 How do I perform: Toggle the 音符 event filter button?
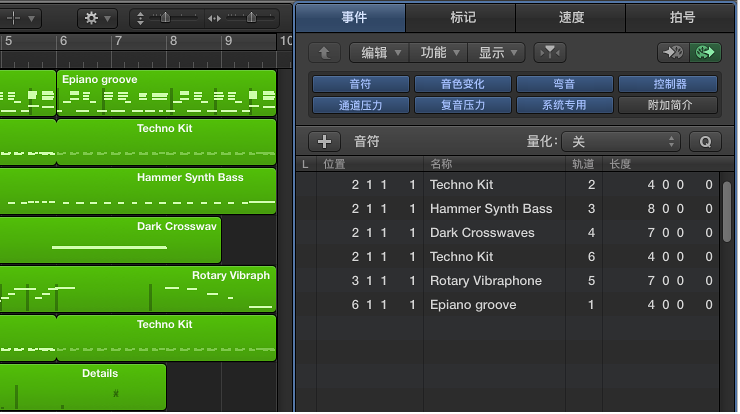click(x=360, y=84)
